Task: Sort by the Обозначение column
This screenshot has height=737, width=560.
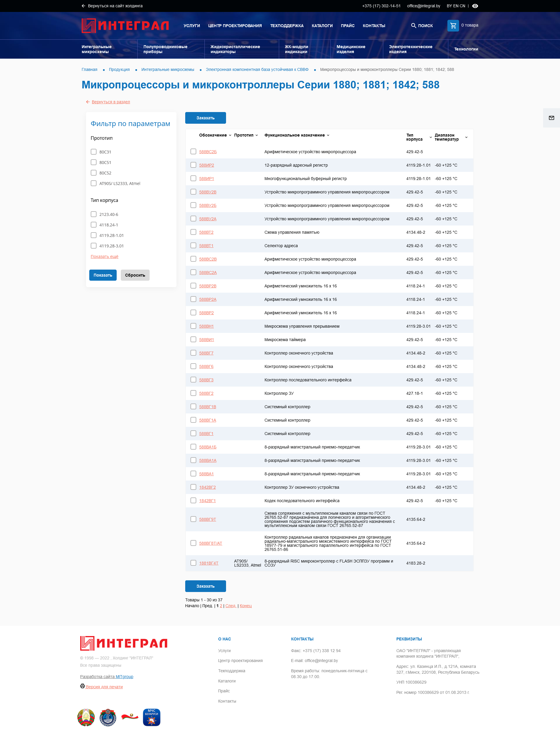Action: point(215,135)
